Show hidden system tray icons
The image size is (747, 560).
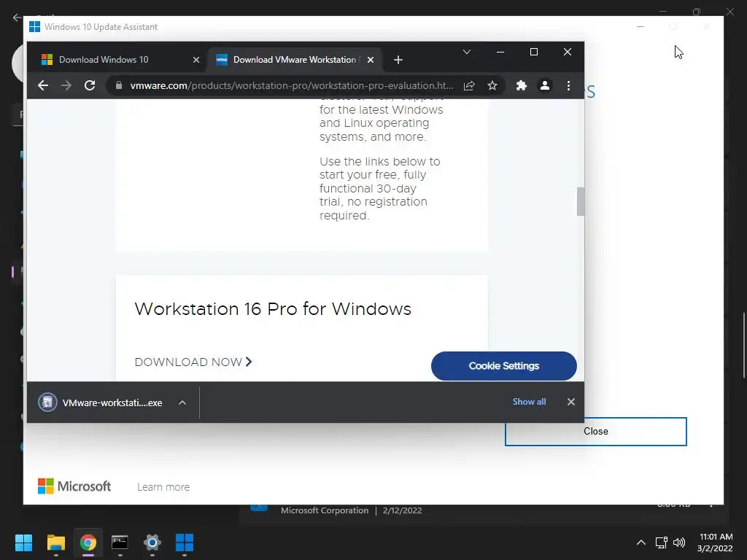641,542
